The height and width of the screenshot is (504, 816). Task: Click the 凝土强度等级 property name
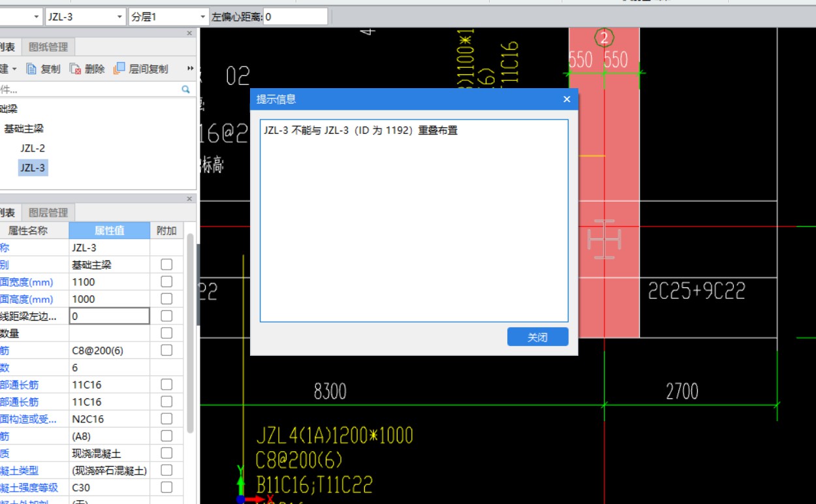pyautogui.click(x=29, y=488)
